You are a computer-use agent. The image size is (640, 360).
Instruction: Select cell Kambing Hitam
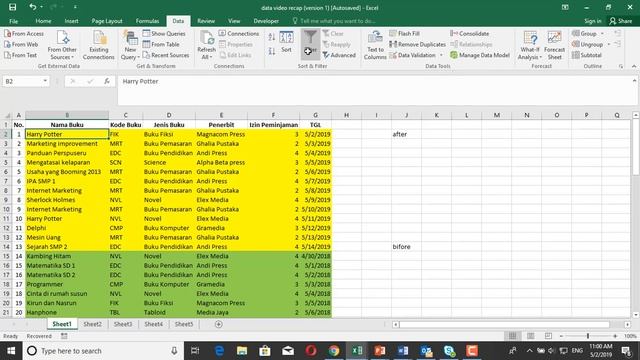(x=67, y=256)
